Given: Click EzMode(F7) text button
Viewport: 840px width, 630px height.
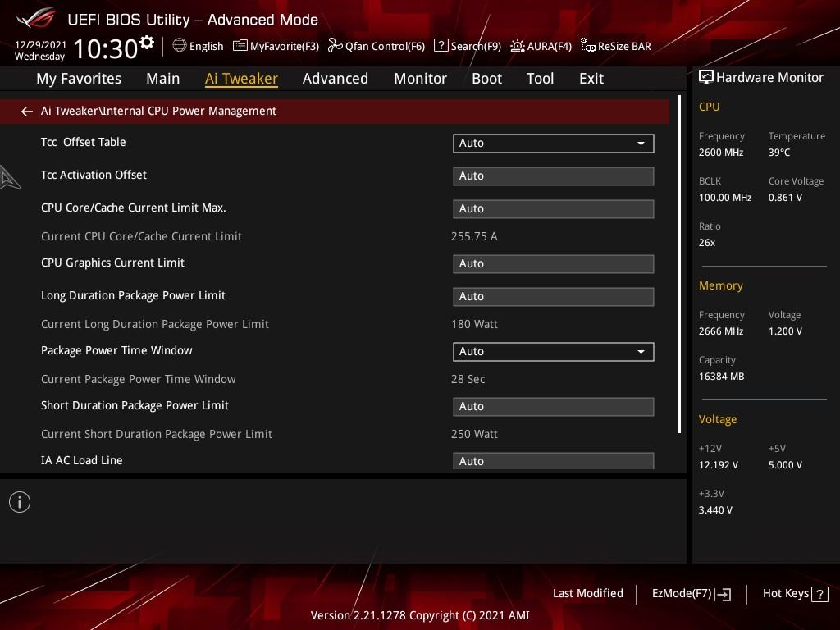Looking at the screenshot, I should click(682, 593).
